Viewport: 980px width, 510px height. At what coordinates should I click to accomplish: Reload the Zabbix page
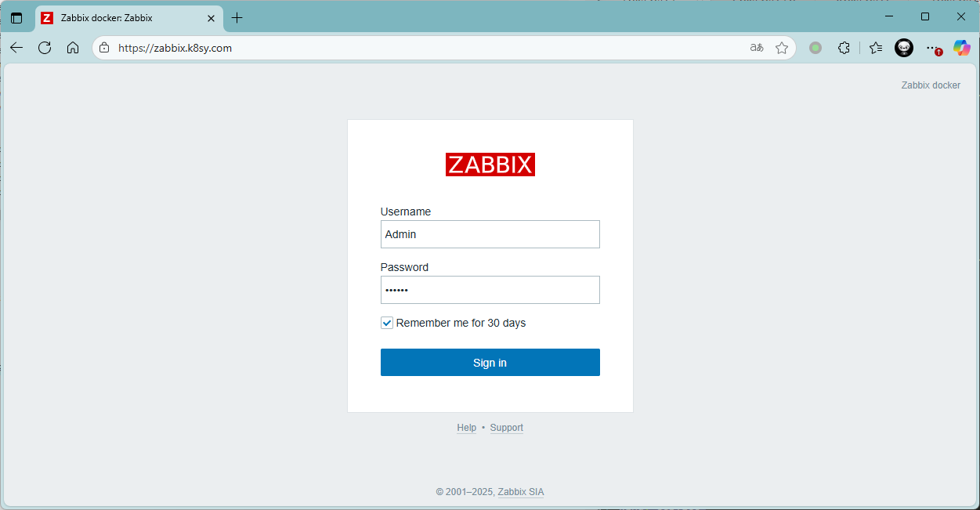(x=45, y=48)
